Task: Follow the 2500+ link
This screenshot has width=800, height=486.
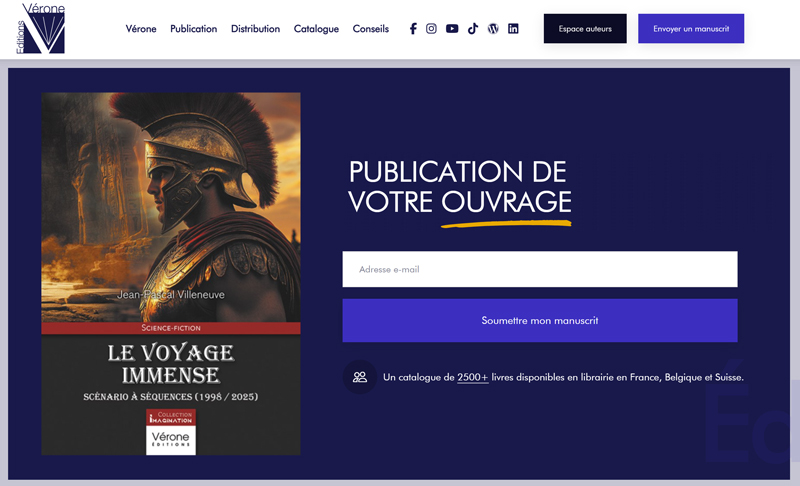Action: pyautogui.click(x=472, y=377)
